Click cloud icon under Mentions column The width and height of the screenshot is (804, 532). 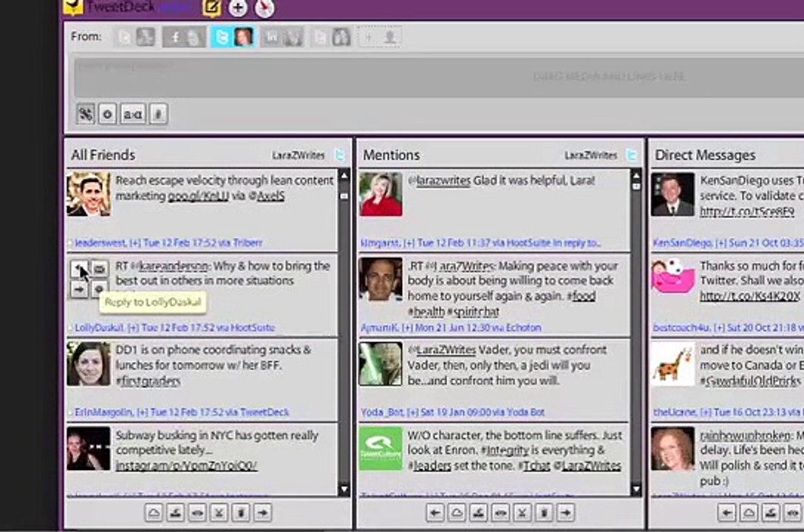[x=457, y=513]
